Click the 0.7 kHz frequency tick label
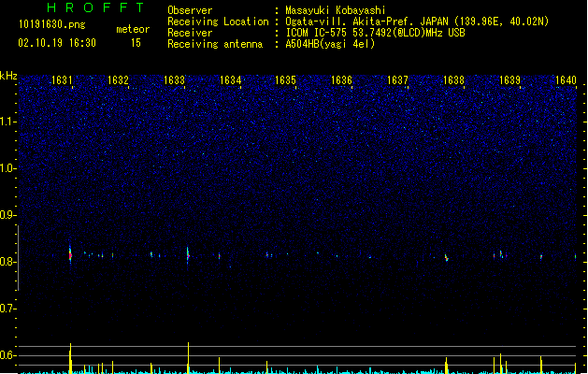The width and height of the screenshot is (588, 374). click(x=7, y=309)
